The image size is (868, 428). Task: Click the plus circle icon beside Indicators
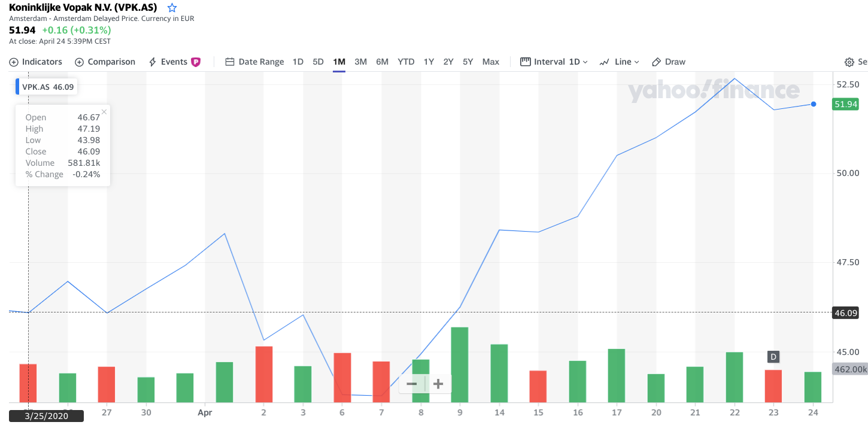(x=14, y=62)
